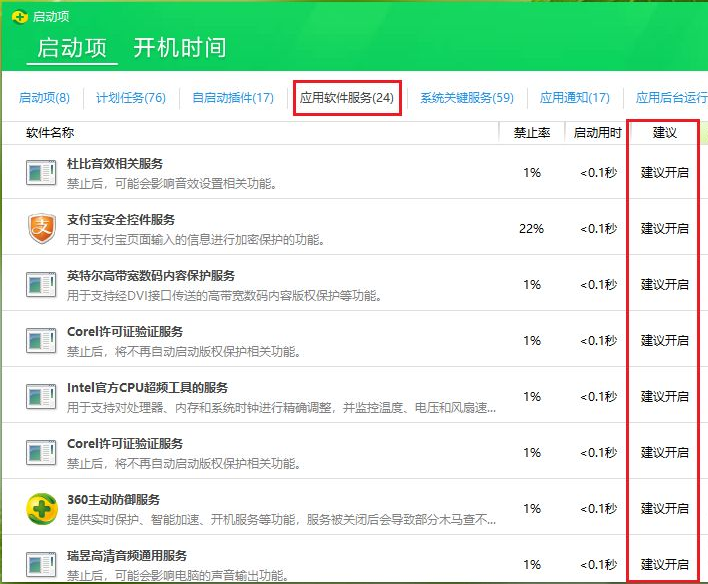
Task: Click the green 360主动防御服务 icon
Action: [x=42, y=509]
